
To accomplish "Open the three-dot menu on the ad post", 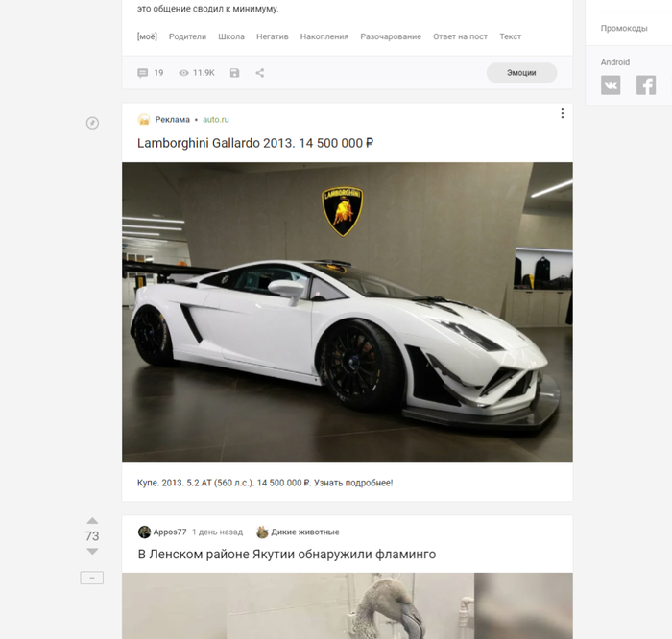I will tap(563, 113).
